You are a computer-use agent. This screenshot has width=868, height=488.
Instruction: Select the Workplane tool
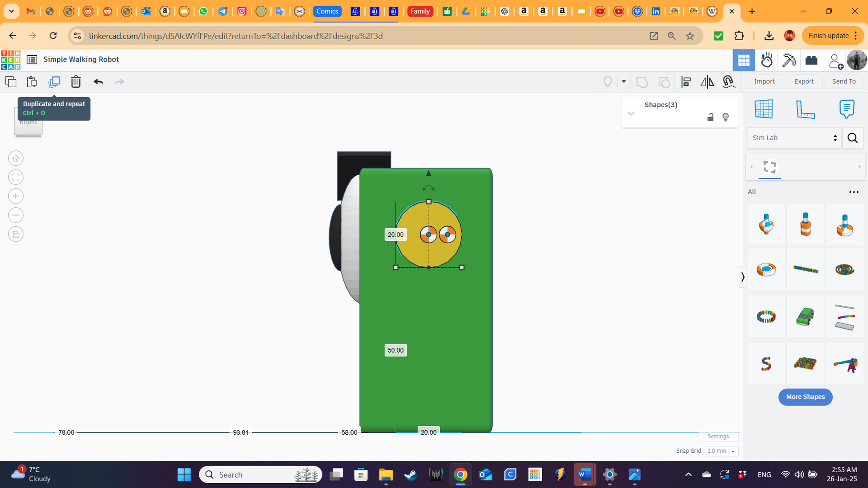[764, 109]
